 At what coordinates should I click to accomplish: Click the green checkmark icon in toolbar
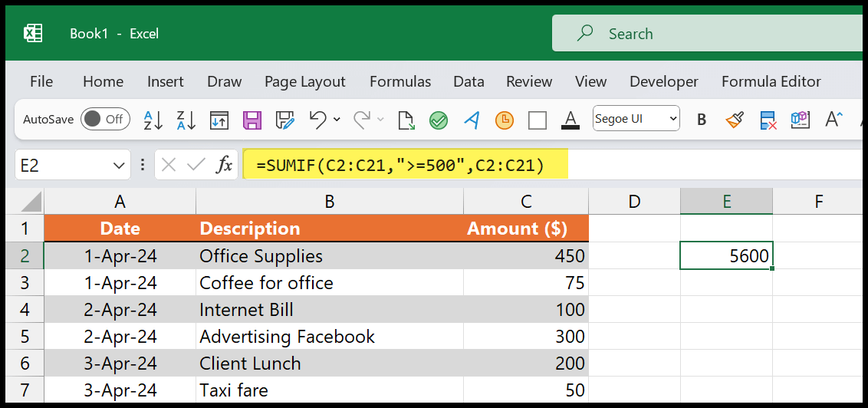[439, 120]
